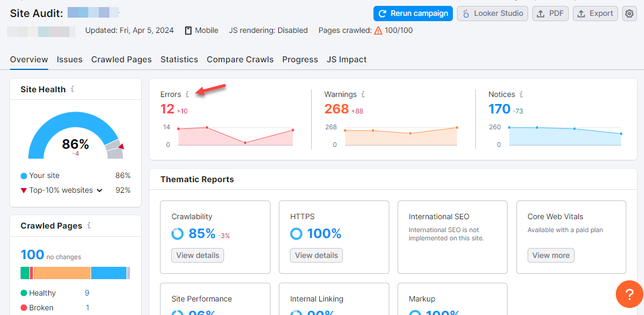Switch to the Issues tab
644x315 pixels.
[x=69, y=59]
